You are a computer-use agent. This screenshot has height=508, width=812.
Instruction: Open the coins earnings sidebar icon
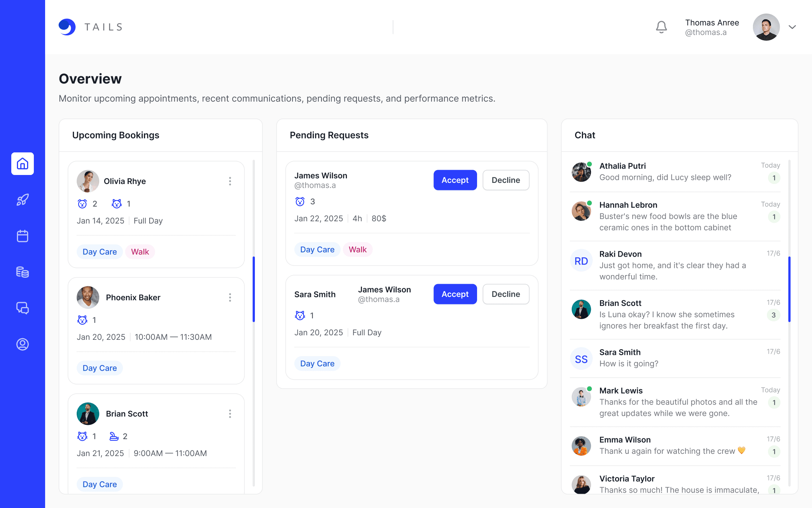[23, 272]
